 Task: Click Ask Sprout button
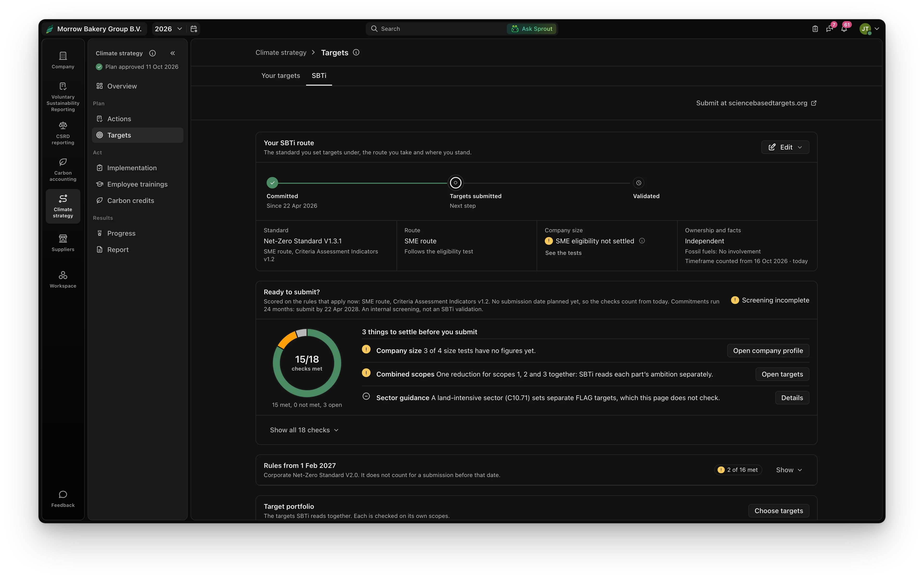tap(532, 29)
